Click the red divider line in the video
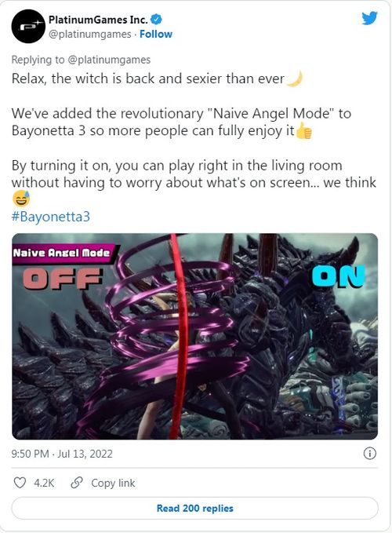392x533 pixels. (179, 336)
